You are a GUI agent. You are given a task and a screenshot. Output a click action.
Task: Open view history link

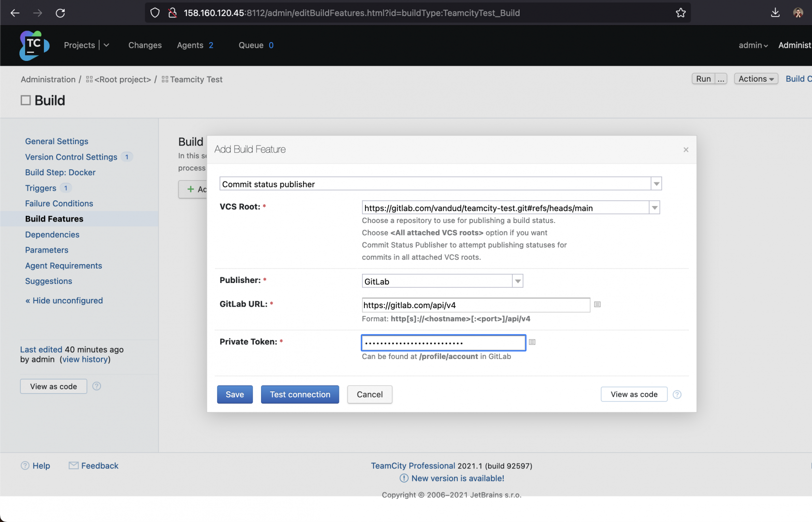[x=85, y=359]
